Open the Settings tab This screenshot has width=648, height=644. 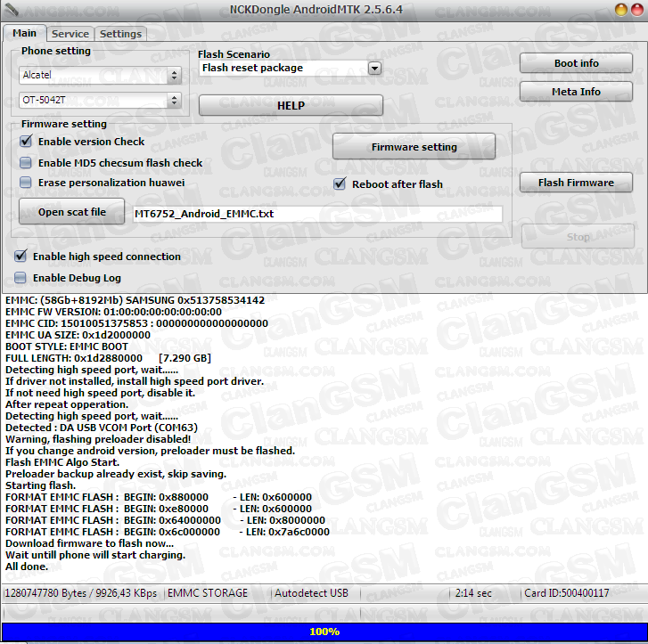(120, 34)
